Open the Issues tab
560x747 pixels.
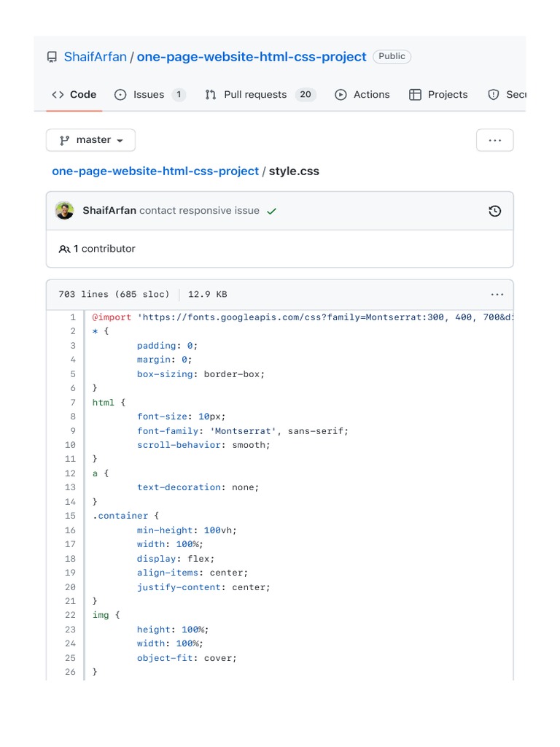click(x=149, y=95)
